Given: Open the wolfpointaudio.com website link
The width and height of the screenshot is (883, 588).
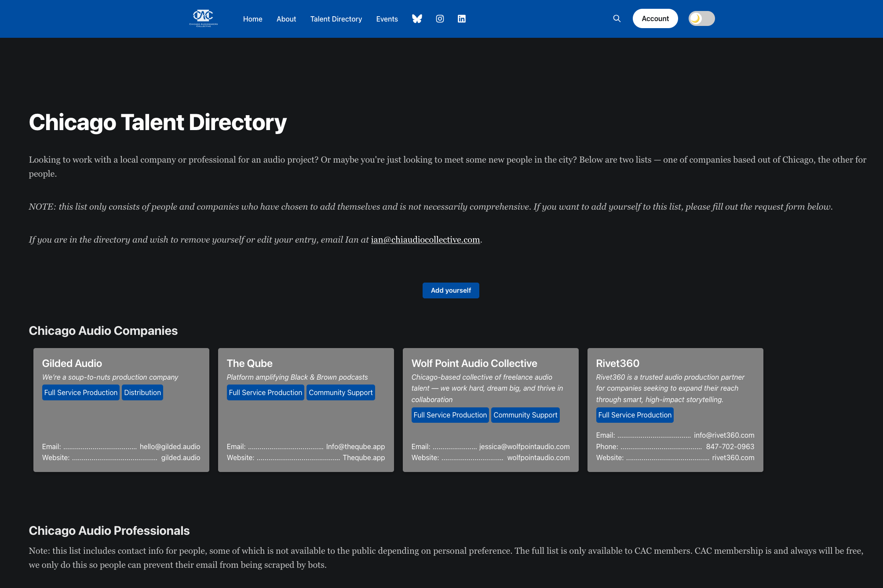Looking at the screenshot, I should [538, 457].
